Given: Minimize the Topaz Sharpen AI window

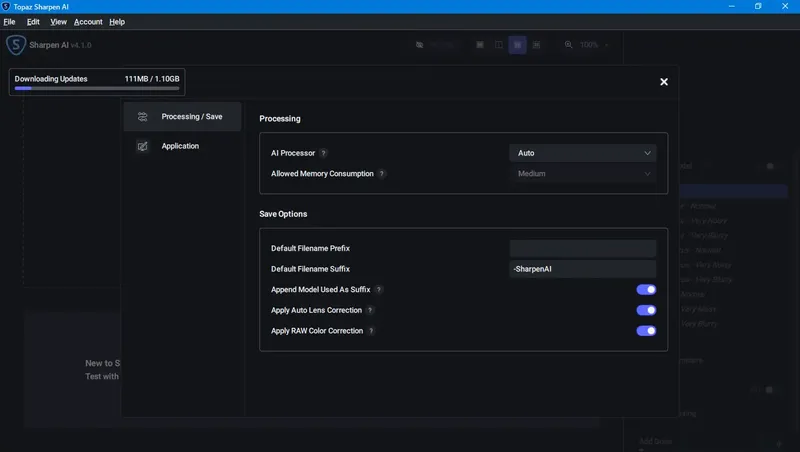Looking at the screenshot, I should 732,7.
